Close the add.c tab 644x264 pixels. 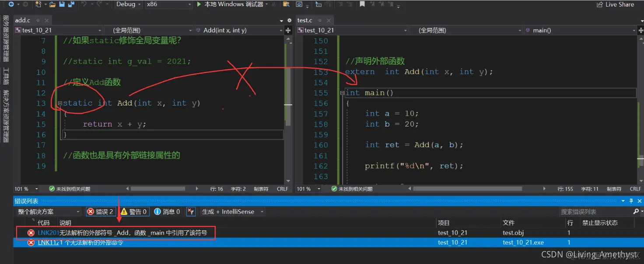pos(46,21)
